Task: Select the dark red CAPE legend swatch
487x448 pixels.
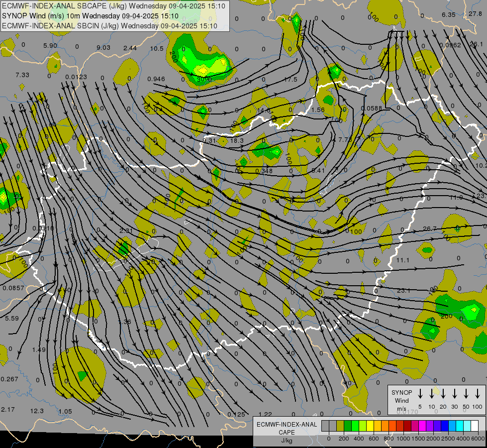Action: point(407,426)
